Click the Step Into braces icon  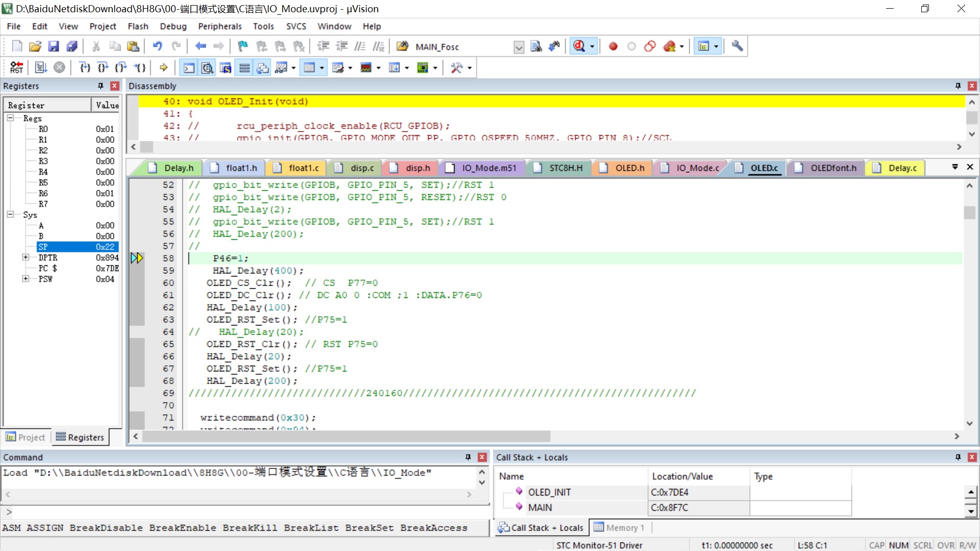[x=85, y=67]
